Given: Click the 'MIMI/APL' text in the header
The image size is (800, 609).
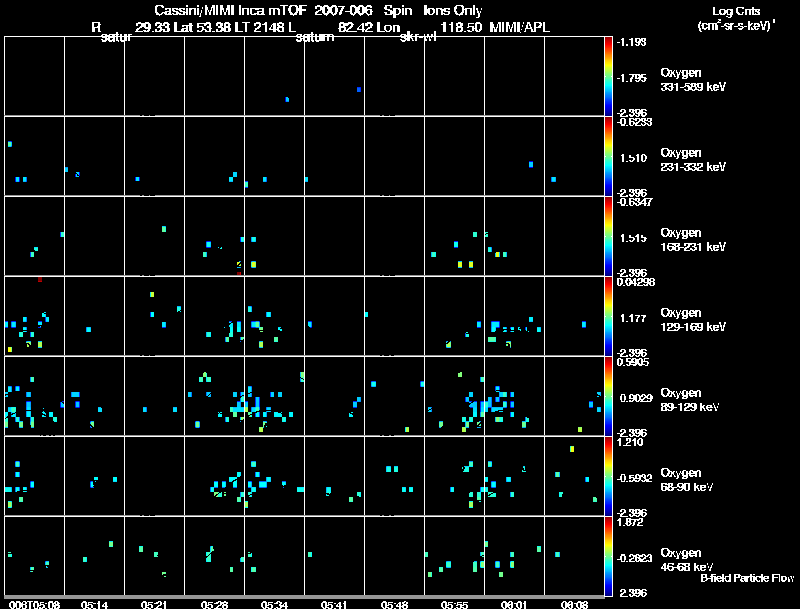Looking at the screenshot, I should click(519, 28).
